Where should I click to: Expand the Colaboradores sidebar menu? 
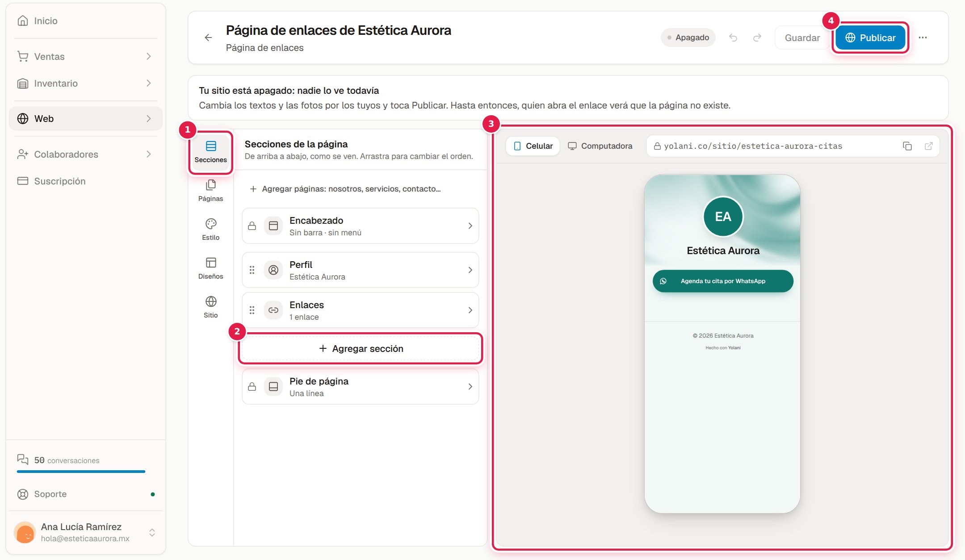(x=86, y=154)
